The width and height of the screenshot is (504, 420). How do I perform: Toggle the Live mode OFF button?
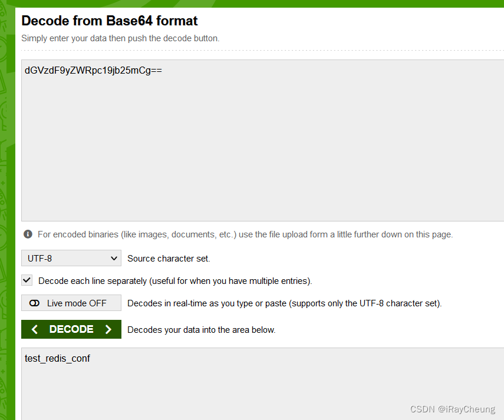(x=71, y=303)
